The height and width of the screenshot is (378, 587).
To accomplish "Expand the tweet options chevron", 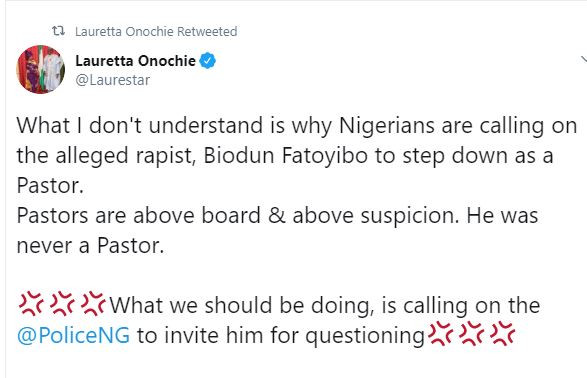I will 584,59.
